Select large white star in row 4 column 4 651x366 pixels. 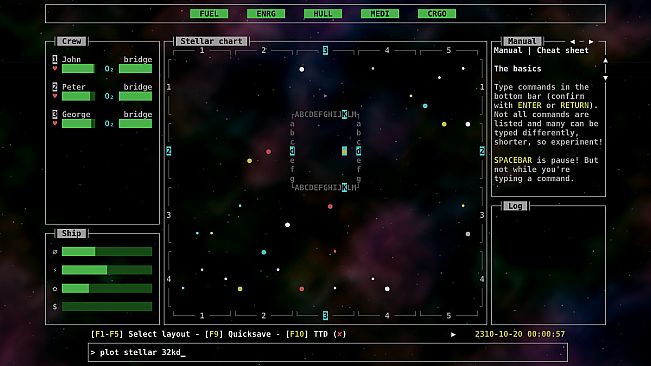(x=387, y=288)
